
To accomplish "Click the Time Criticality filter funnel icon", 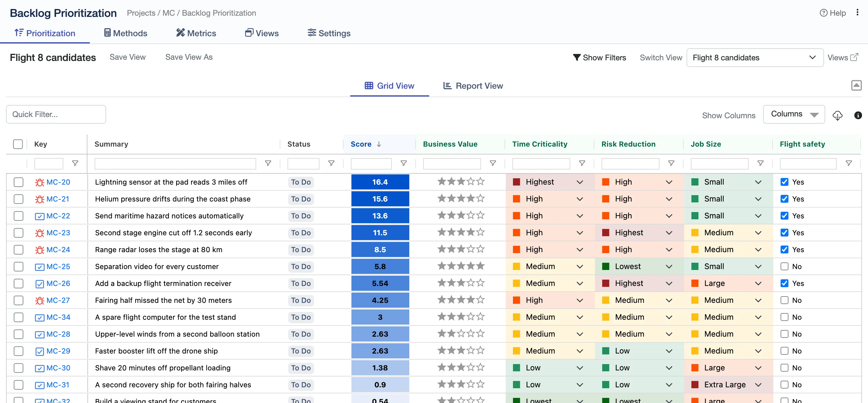I will coord(582,163).
